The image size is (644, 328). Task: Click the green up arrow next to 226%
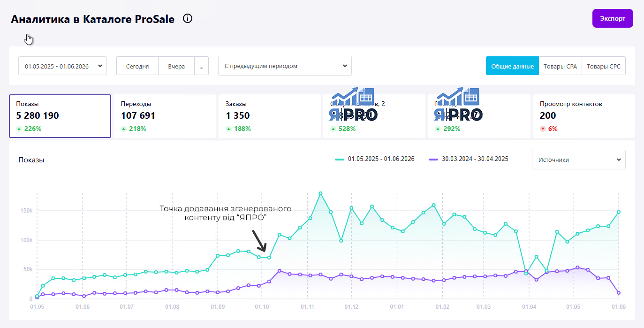point(19,129)
